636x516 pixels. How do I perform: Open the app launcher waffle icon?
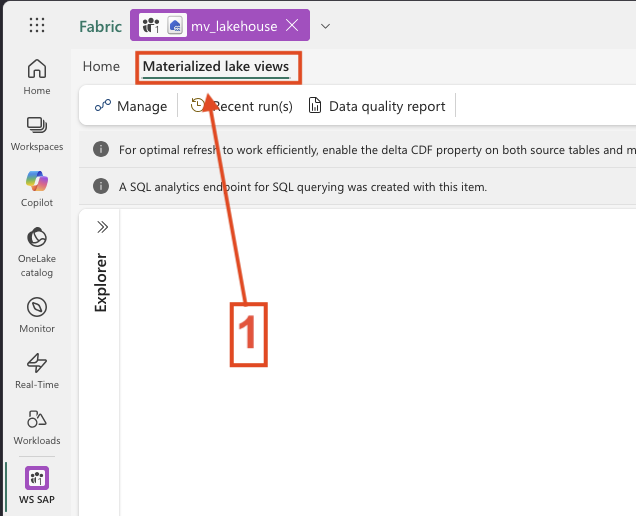[37, 25]
